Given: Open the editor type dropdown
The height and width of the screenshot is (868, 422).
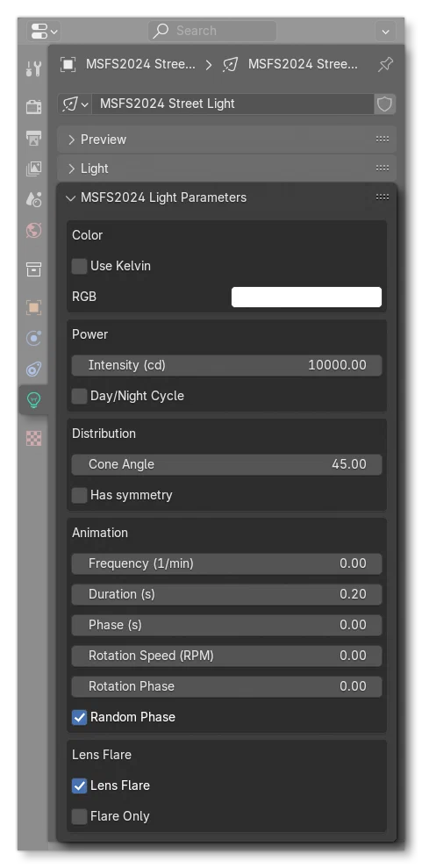Looking at the screenshot, I should [x=44, y=32].
